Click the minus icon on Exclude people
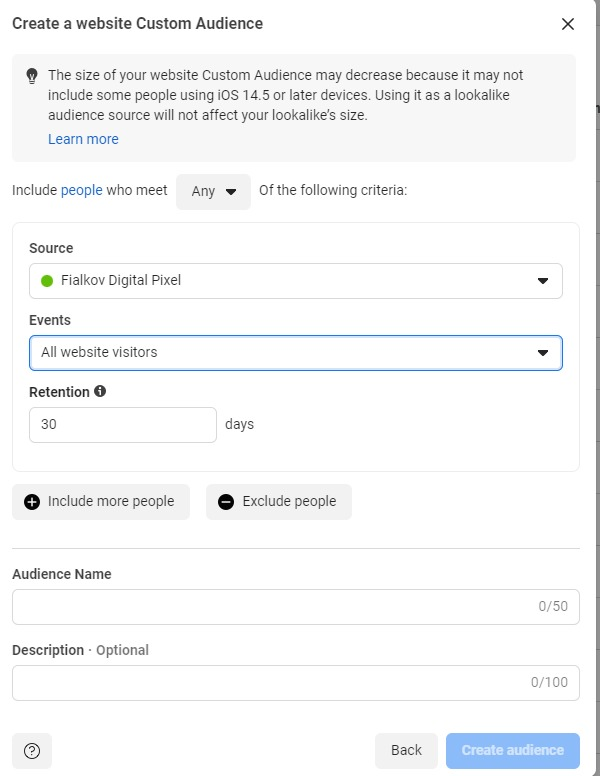This screenshot has width=600, height=776. pos(226,502)
